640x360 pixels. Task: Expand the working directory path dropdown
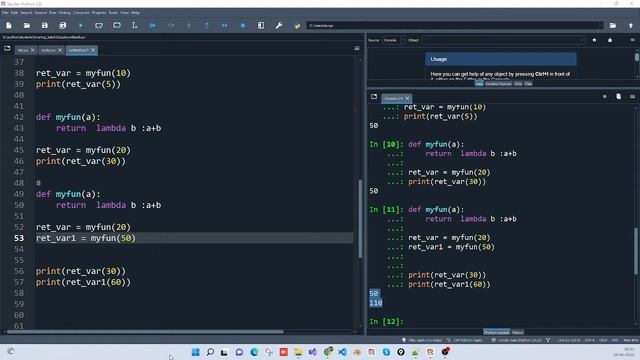click(x=600, y=25)
